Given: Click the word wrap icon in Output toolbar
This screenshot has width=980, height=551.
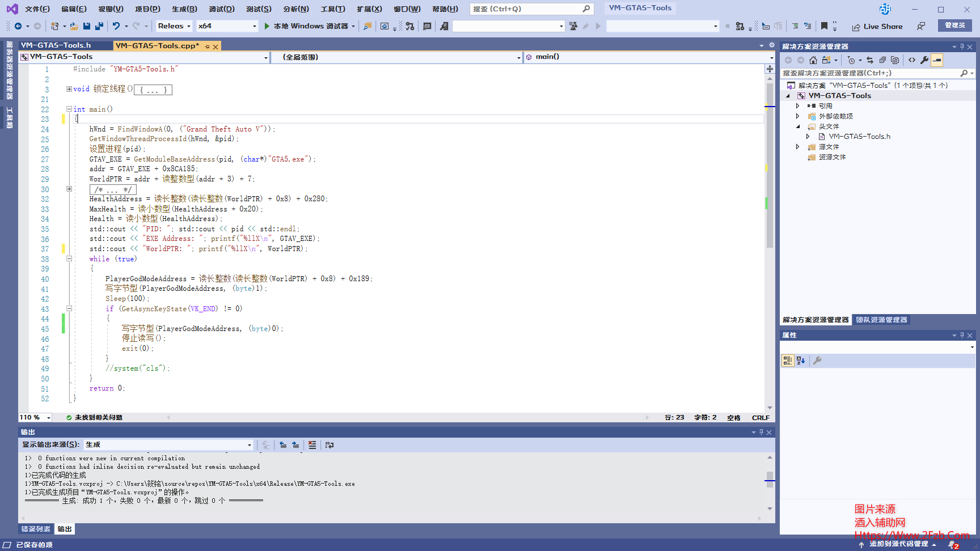Looking at the screenshot, I should pos(330,445).
